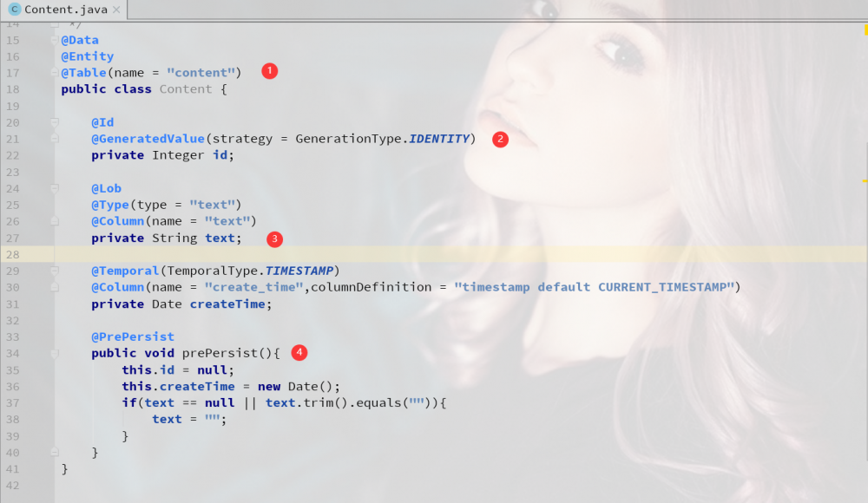Click the gutter marker beside @GeneratedValue line

tap(54, 139)
